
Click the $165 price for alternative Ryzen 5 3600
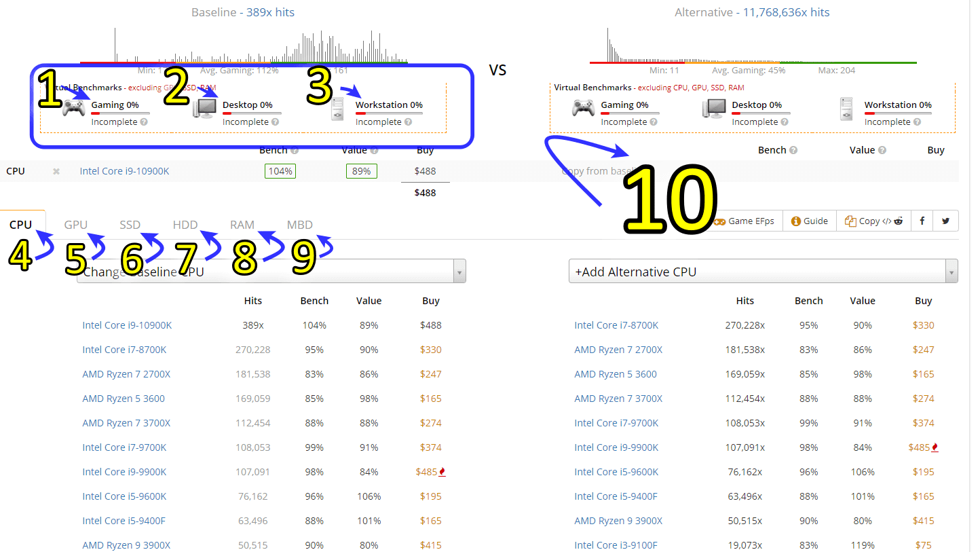point(923,374)
